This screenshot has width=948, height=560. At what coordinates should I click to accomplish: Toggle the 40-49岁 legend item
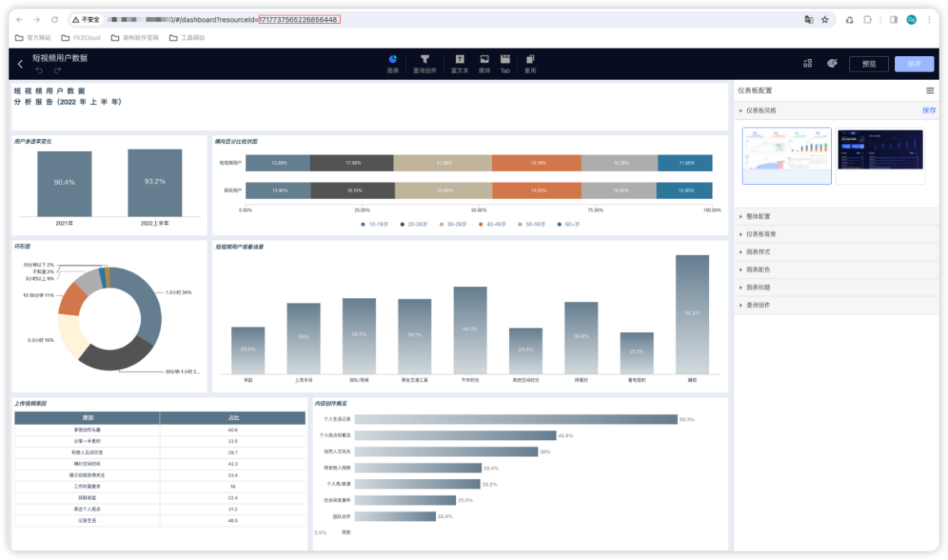[x=492, y=224]
